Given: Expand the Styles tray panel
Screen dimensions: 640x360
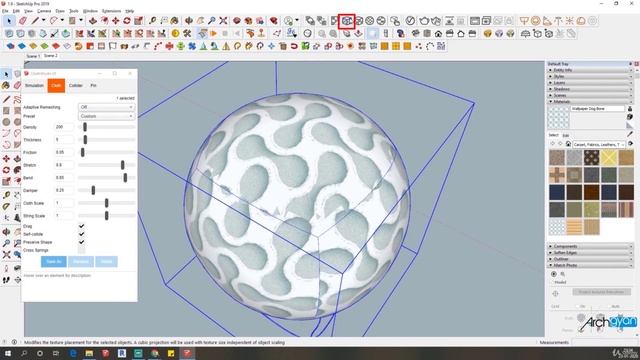Looking at the screenshot, I should pos(590,76).
